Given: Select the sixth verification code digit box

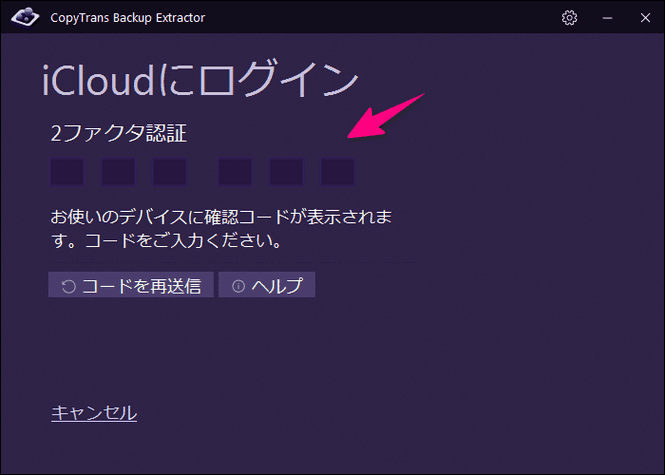Looking at the screenshot, I should [x=338, y=172].
